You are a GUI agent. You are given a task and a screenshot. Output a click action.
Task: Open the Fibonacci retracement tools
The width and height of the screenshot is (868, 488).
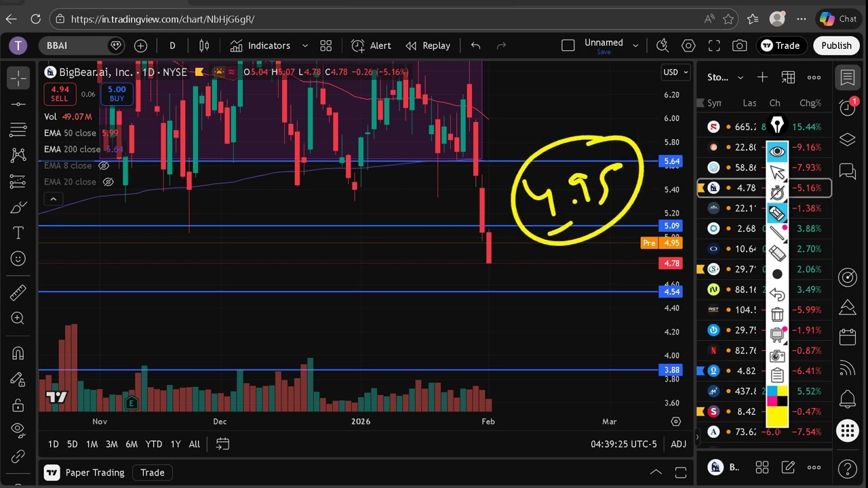[18, 129]
